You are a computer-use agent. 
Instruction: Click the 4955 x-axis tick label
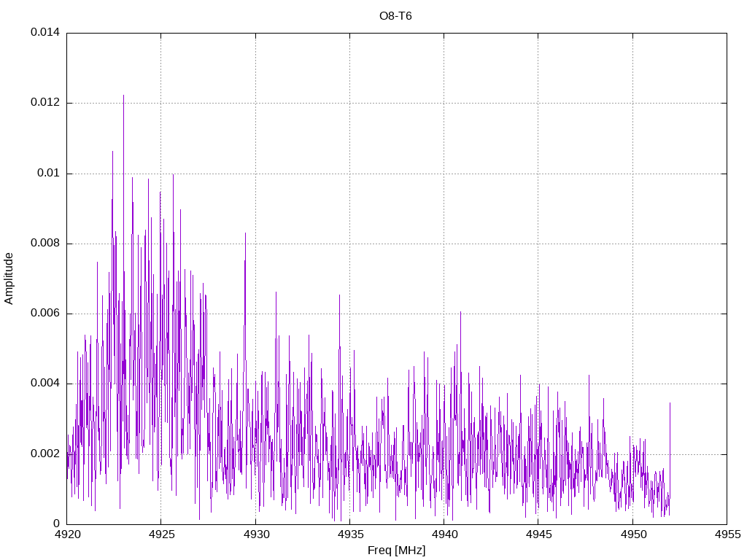tap(727, 535)
